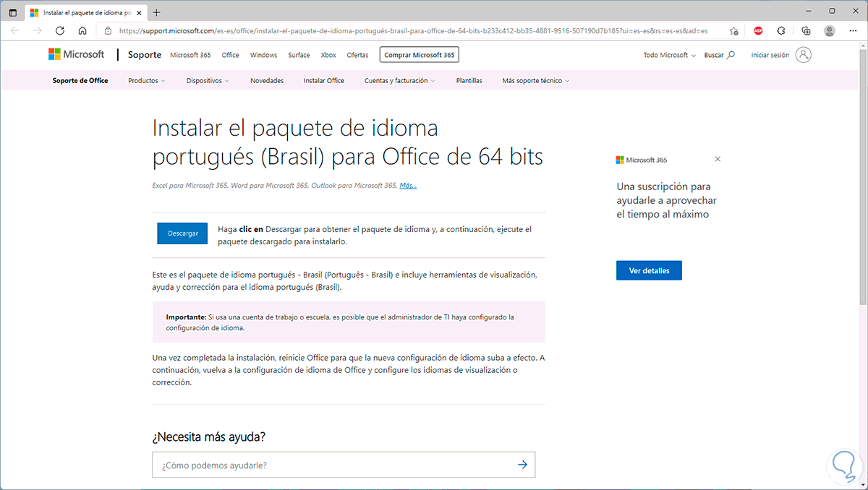Go to Soporte home link
Viewport: 868px width, 490px height.
tap(145, 55)
